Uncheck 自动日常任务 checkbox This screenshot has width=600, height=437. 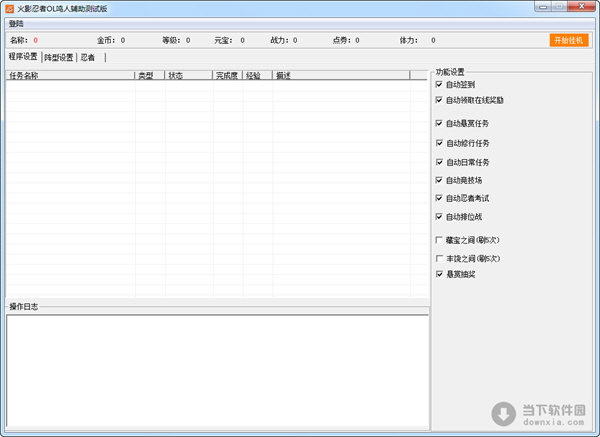pos(439,162)
